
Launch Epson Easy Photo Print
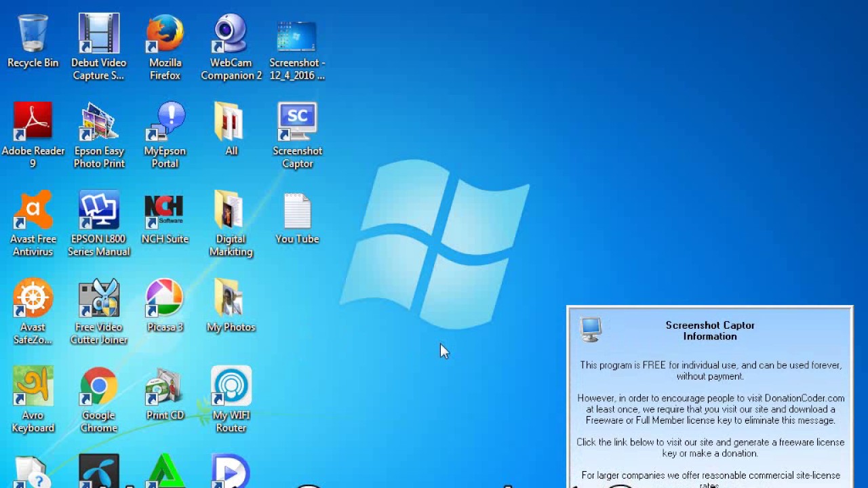pos(99,136)
